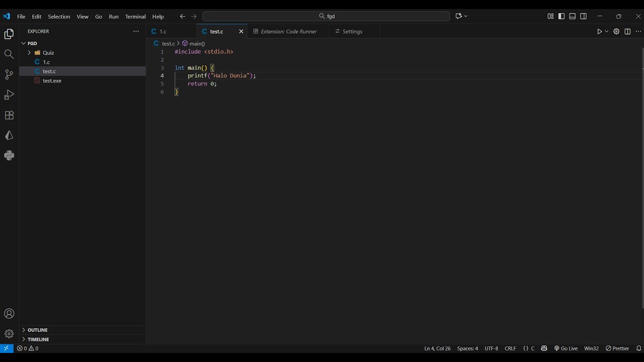This screenshot has width=644, height=362.
Task: Open Explorer Views and More Actions ellipsis
Action: point(136,31)
